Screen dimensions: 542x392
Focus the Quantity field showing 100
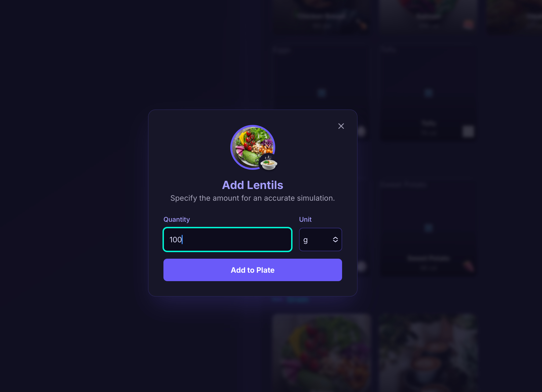tap(228, 240)
